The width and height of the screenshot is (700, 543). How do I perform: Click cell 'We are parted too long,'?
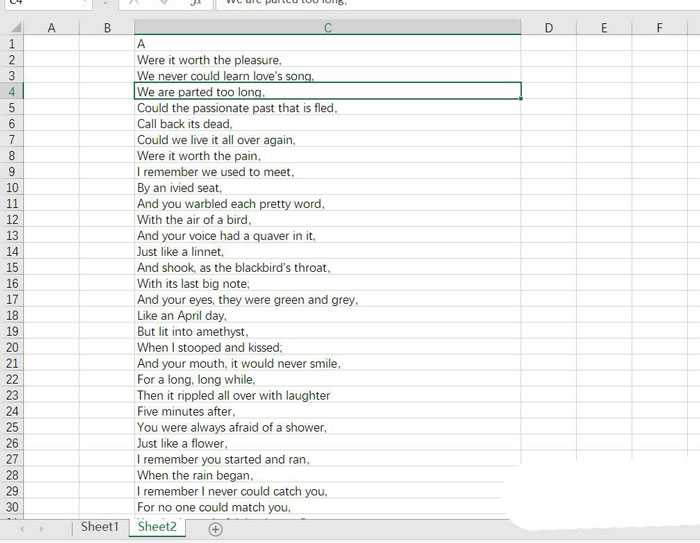(328, 92)
